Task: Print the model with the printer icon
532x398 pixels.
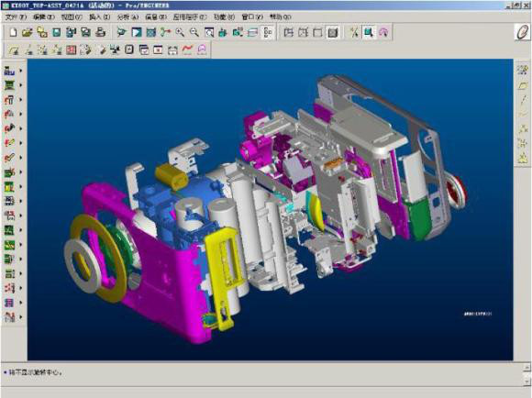Action: (100, 33)
